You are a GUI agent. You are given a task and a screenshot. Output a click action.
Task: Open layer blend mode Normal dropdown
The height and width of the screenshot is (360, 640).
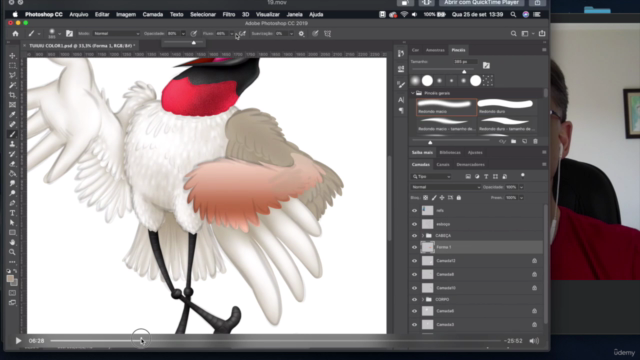[446, 187]
